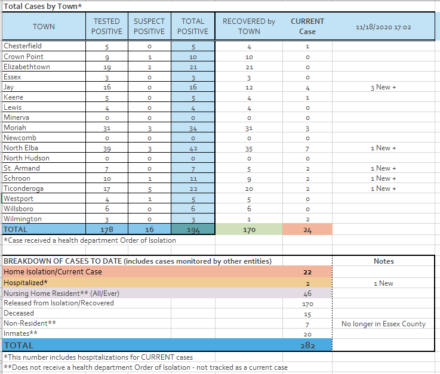
Task: Select the 'No longer in Essex County' note
Action: [383, 324]
